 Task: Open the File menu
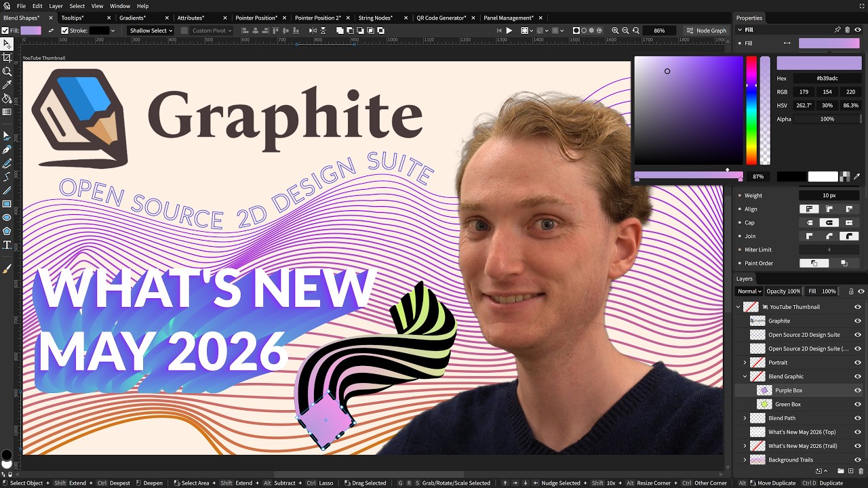point(22,6)
